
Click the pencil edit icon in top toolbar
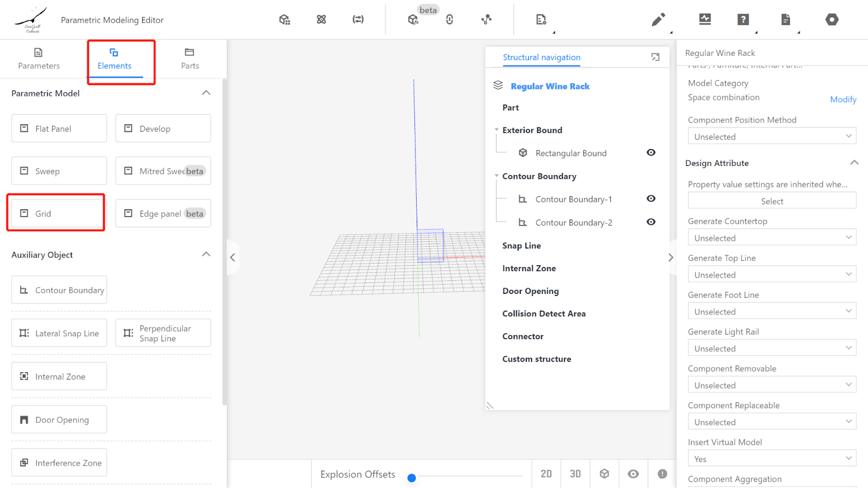(x=658, y=20)
